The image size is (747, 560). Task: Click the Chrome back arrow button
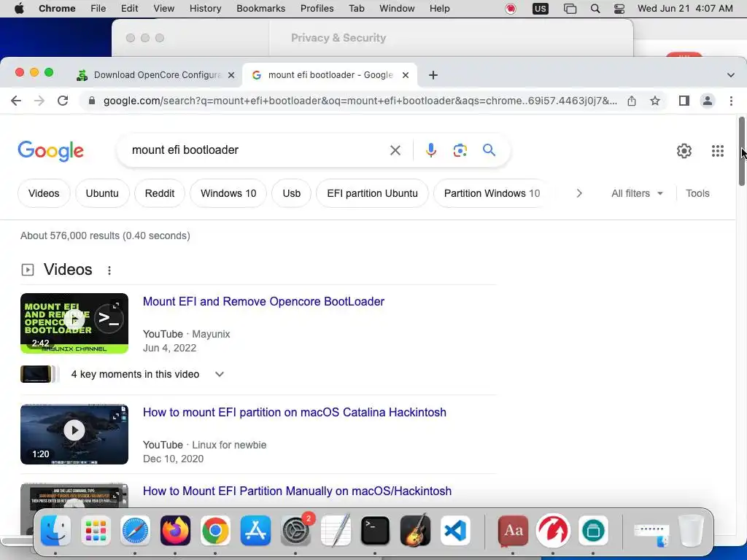(x=16, y=101)
